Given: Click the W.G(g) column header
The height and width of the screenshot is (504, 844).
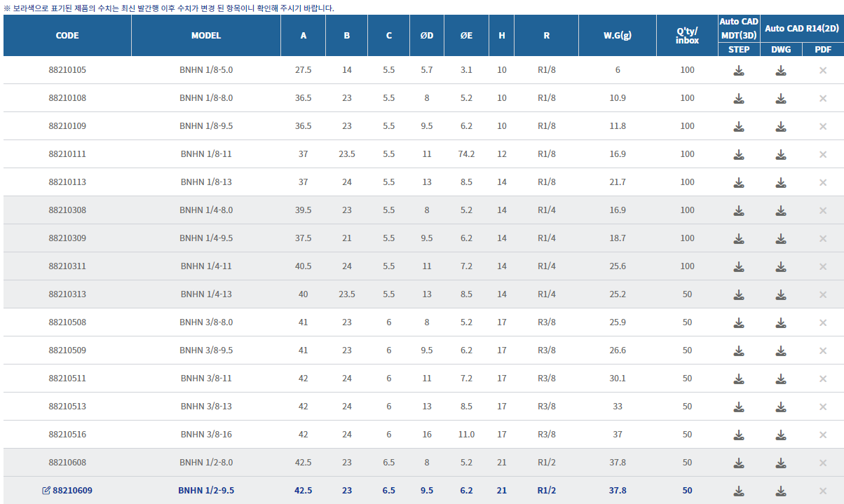Looking at the screenshot, I should (617, 35).
